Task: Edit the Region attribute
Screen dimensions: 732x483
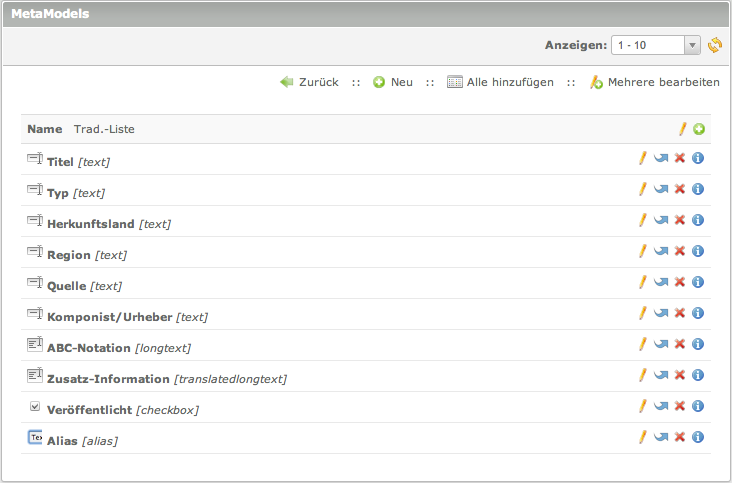Action: click(x=643, y=251)
